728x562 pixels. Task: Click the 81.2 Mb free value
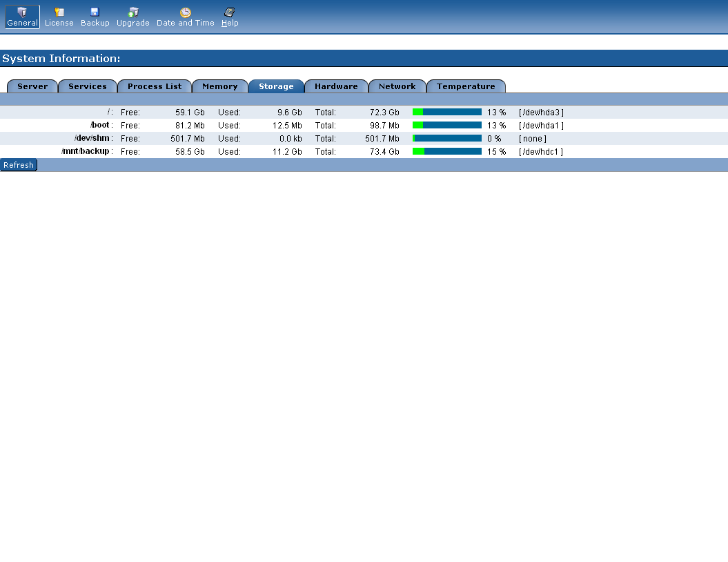190,126
